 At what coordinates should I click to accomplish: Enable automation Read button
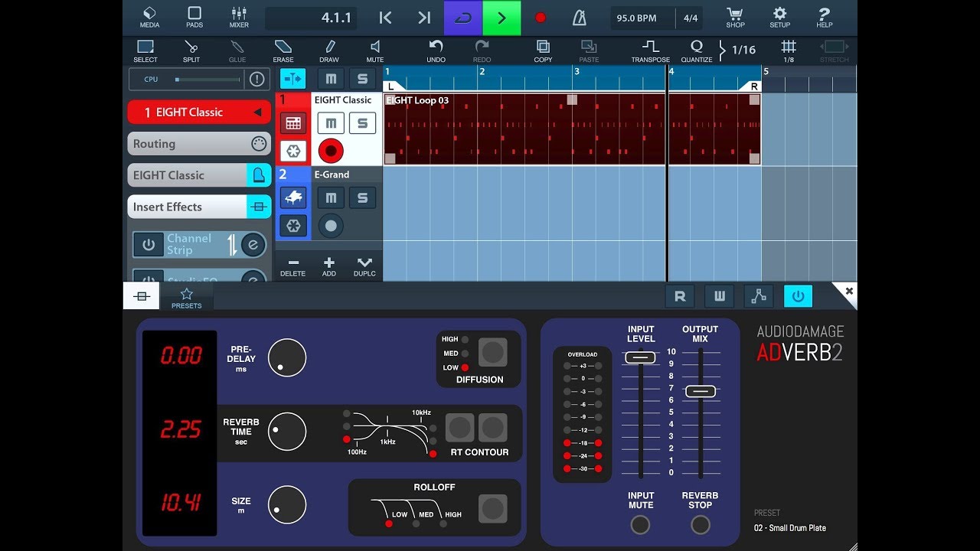tap(680, 296)
